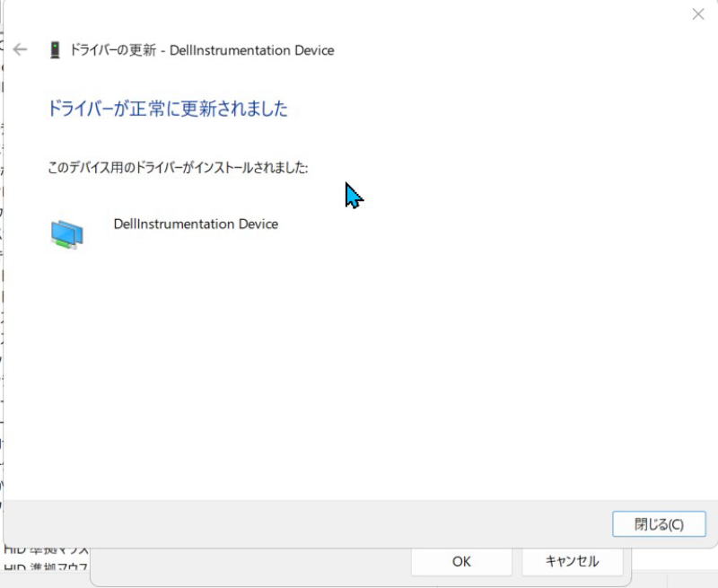Click OK in the properties window behind

[461, 561]
